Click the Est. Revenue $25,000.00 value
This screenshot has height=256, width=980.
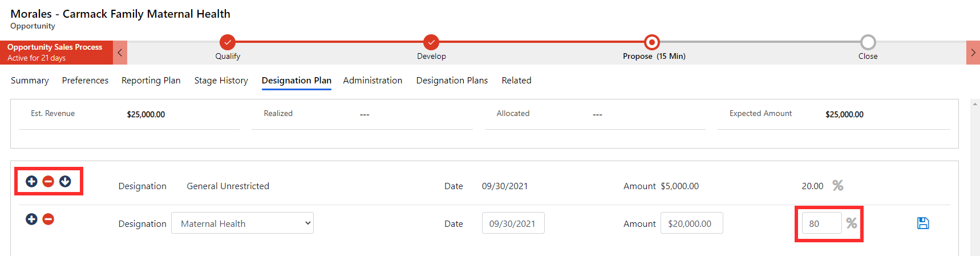pyautogui.click(x=146, y=114)
